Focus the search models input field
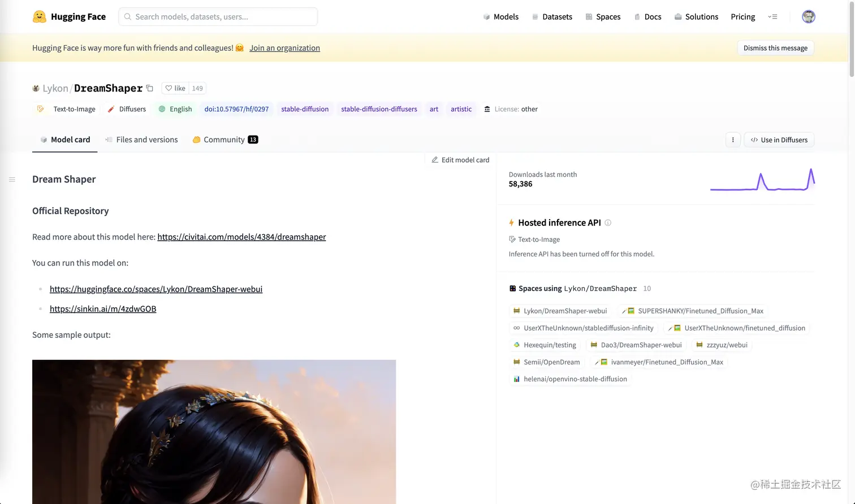 [218, 16]
